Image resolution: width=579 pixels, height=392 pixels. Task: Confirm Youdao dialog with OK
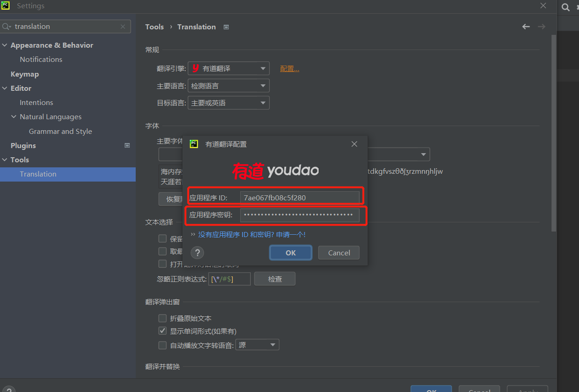291,253
